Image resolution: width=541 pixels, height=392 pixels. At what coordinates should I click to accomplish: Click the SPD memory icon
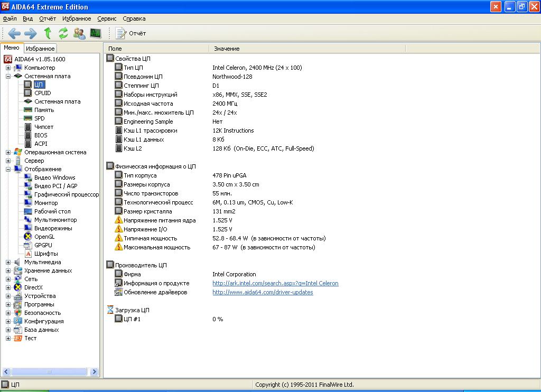click(28, 118)
